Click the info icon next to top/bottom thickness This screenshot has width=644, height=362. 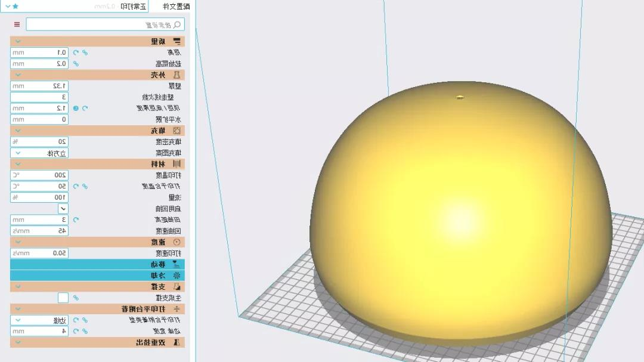tap(76, 109)
